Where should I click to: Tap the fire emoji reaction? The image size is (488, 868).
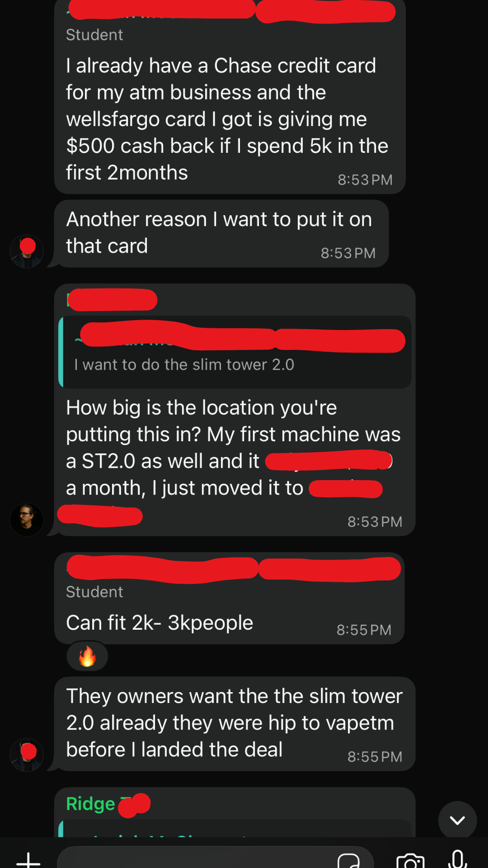(87, 656)
